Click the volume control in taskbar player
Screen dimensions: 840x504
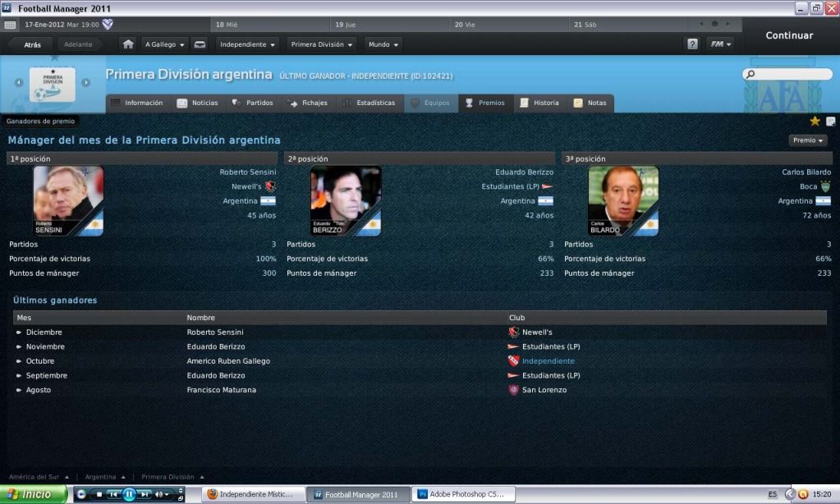[162, 494]
